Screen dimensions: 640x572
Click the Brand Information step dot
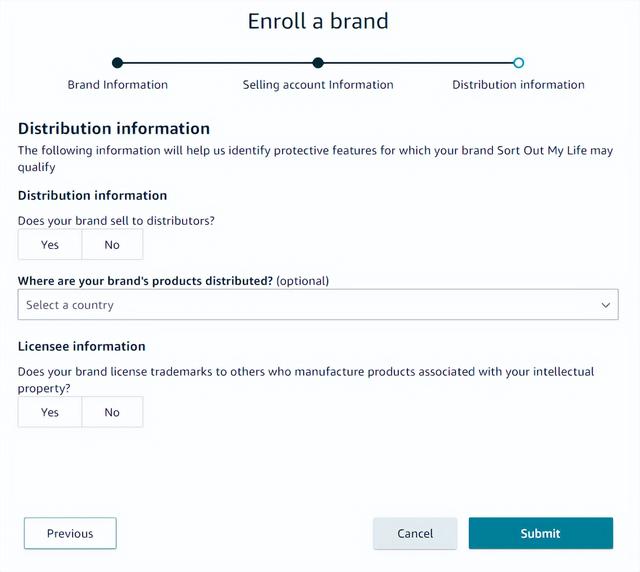click(x=117, y=63)
